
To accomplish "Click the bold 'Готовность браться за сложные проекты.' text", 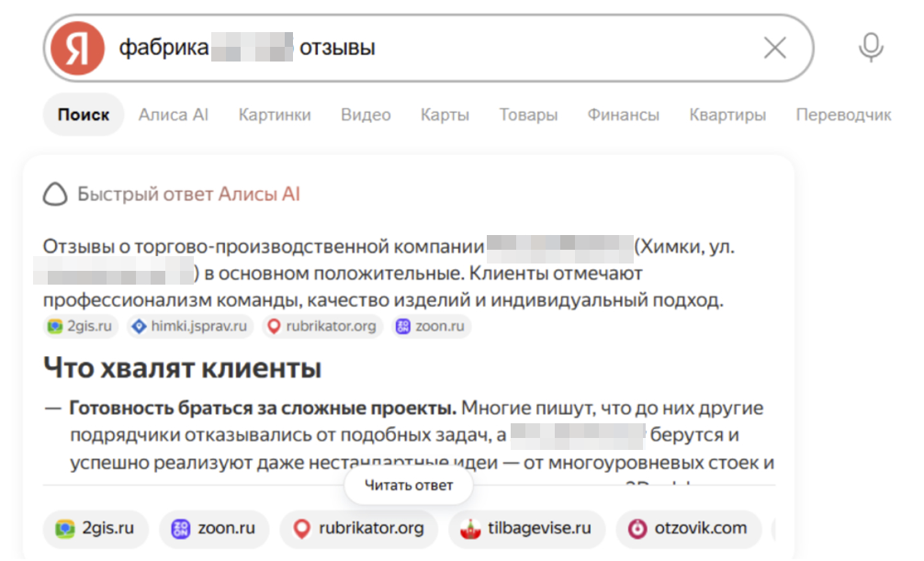I will (263, 408).
